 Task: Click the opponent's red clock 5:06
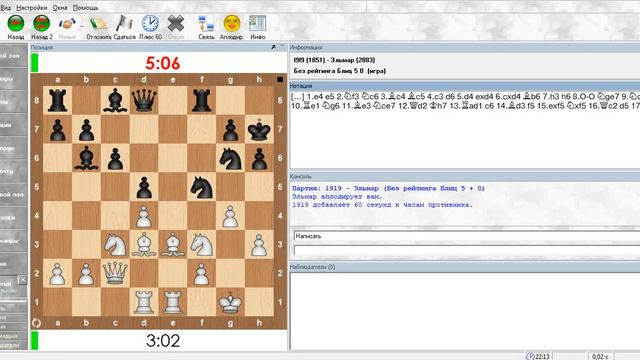(162, 63)
